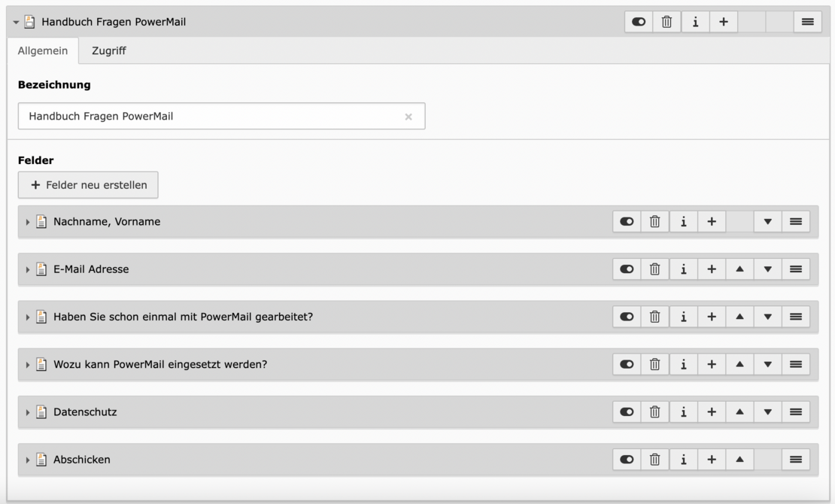Clear the Bezeichnung text field
This screenshot has height=504, width=835.
[408, 117]
